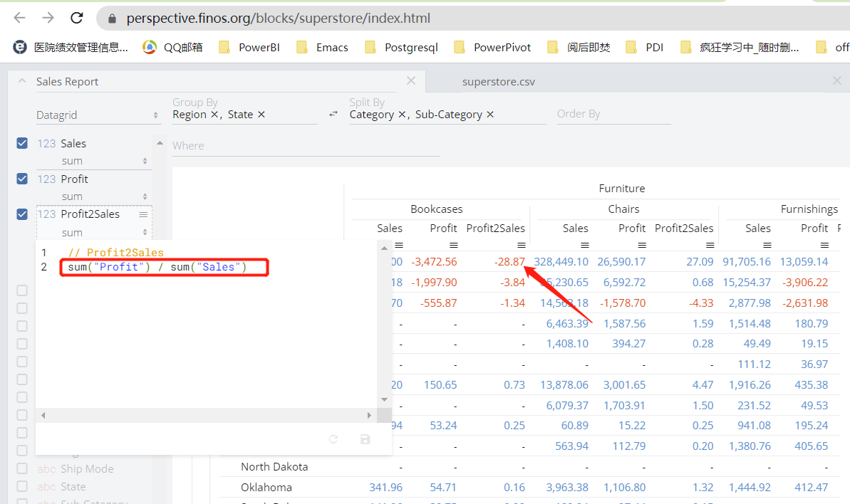Open the PowerPivot bookmark folder
The image size is (850, 504).
point(492,48)
